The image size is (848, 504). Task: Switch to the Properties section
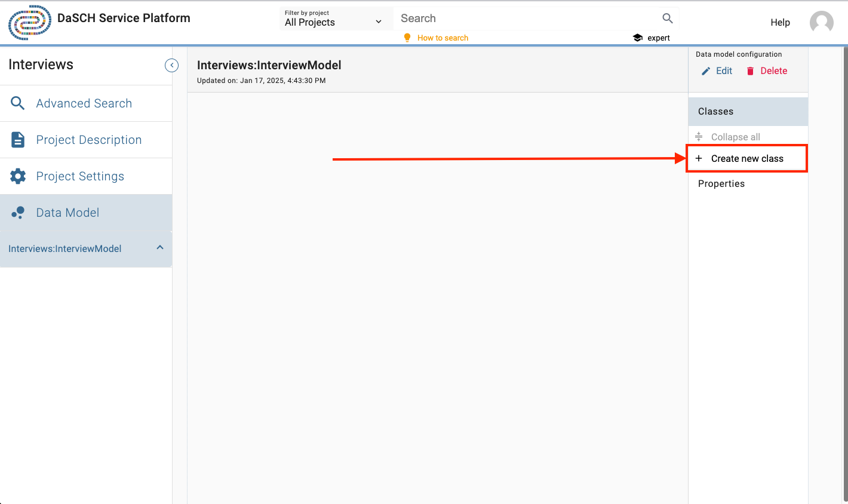(721, 183)
